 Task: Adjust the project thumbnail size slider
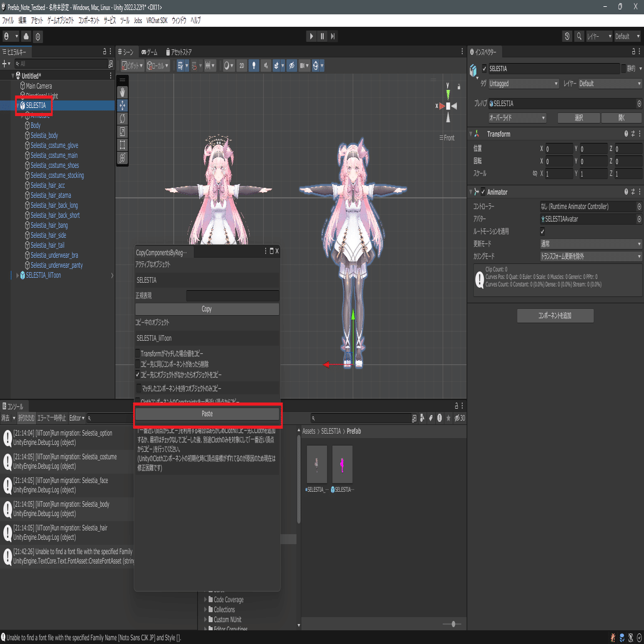tap(454, 624)
